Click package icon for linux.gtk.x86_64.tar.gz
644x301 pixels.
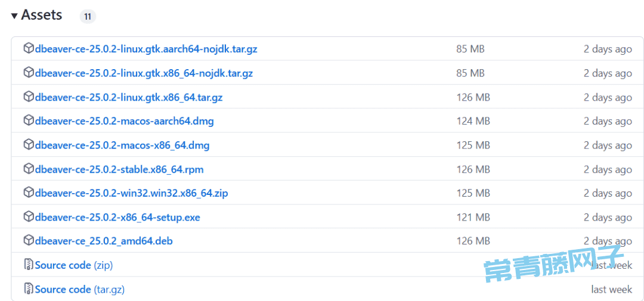pos(29,97)
